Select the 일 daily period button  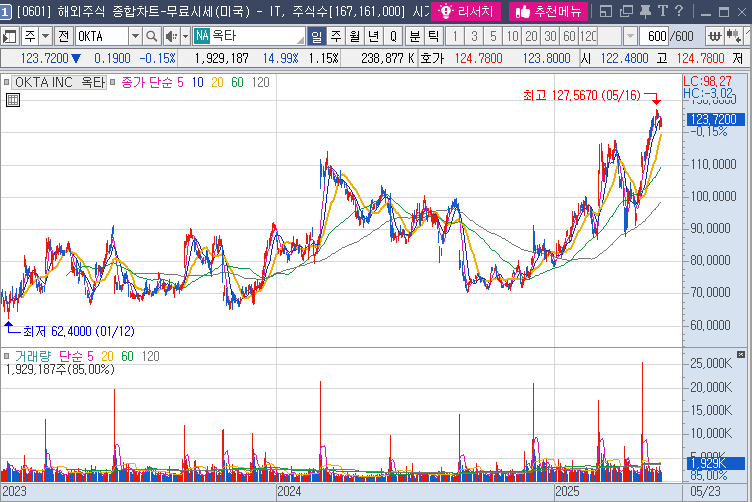click(x=317, y=36)
